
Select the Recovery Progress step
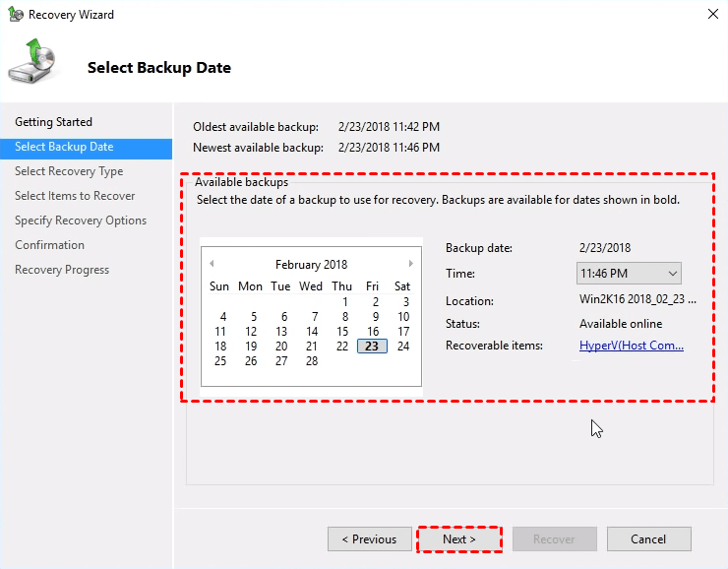point(62,270)
